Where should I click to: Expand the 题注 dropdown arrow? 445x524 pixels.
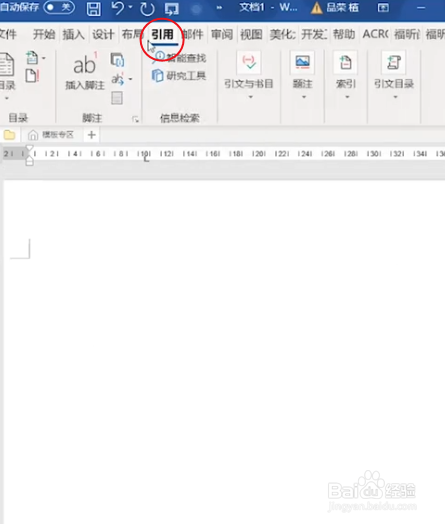coord(304,97)
